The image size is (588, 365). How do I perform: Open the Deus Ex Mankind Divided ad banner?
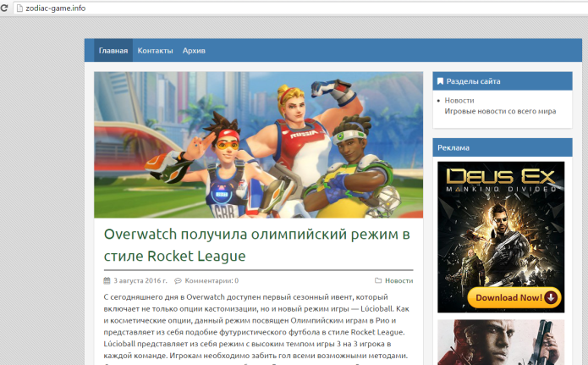click(501, 237)
